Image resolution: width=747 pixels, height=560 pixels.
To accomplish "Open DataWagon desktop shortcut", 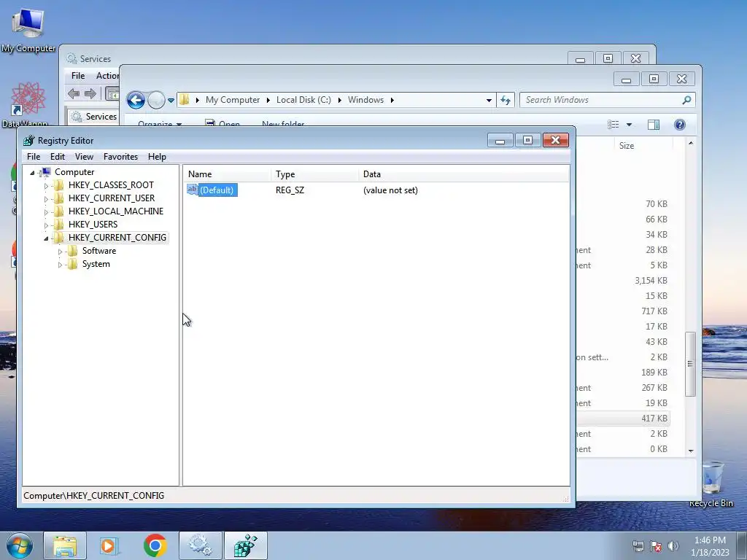I will (x=27, y=104).
